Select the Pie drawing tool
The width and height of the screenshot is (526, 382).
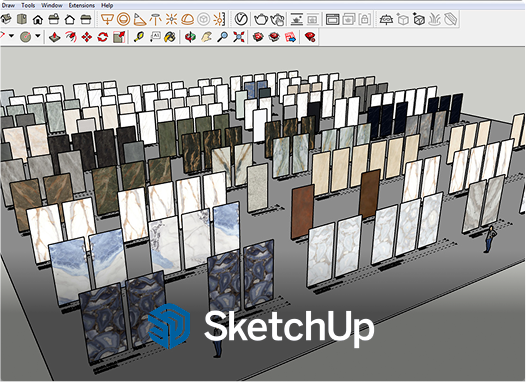[25, 37]
